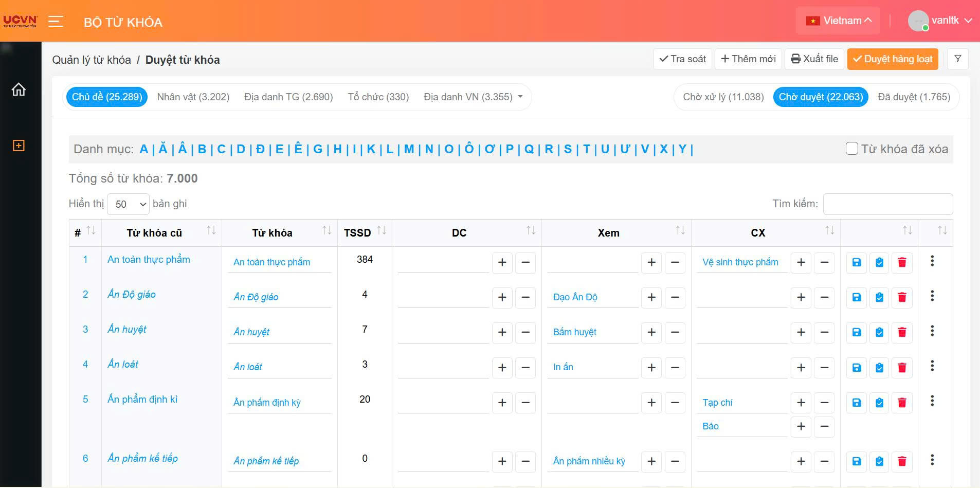The width and height of the screenshot is (980, 488).
Task: Delete the An toàn thực phẩm keyword row
Action: coord(902,262)
